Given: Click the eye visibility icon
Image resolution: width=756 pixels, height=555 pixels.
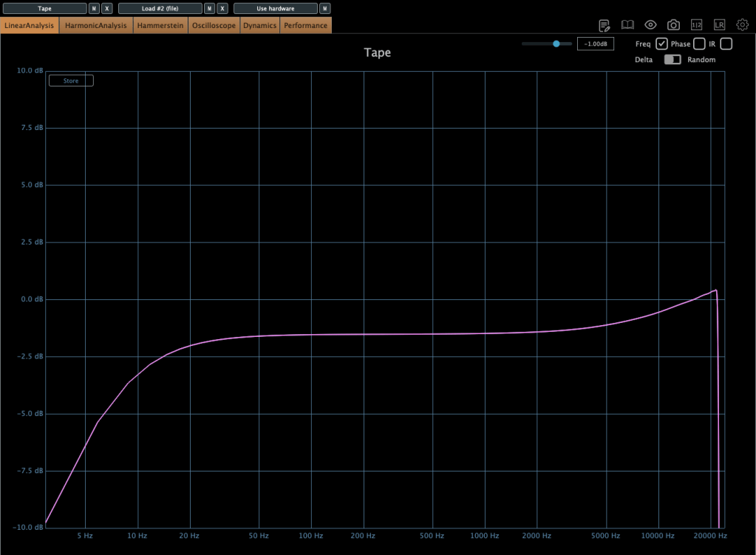Looking at the screenshot, I should [x=650, y=25].
